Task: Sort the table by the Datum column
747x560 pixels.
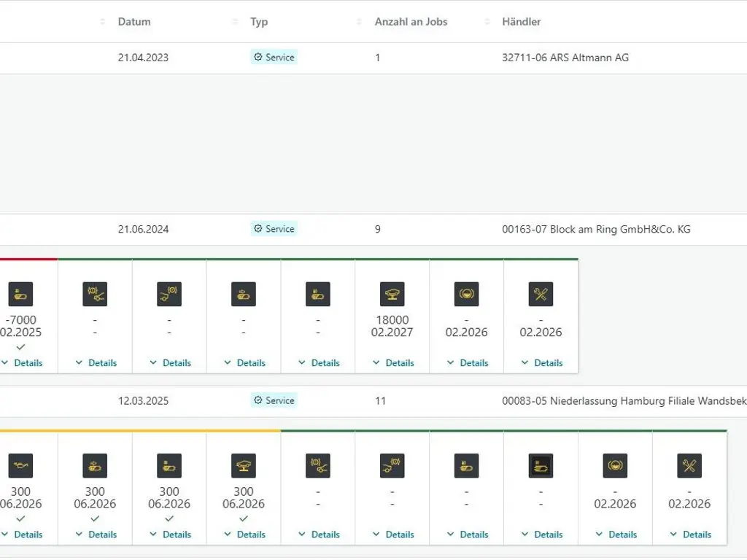Action: (x=134, y=22)
